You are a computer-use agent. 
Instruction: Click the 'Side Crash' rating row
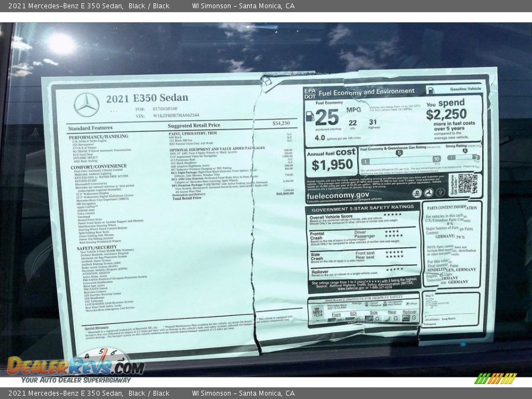362,257
